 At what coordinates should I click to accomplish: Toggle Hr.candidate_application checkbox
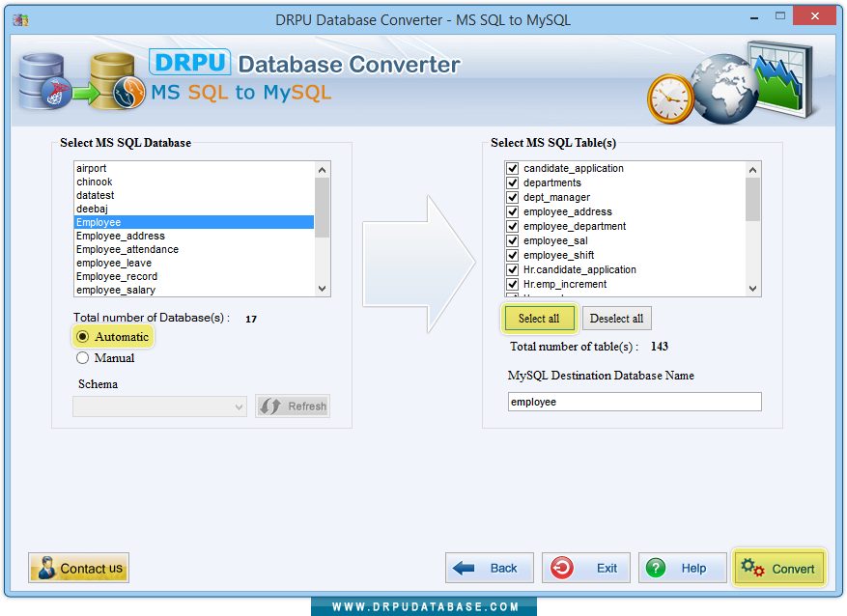click(513, 269)
